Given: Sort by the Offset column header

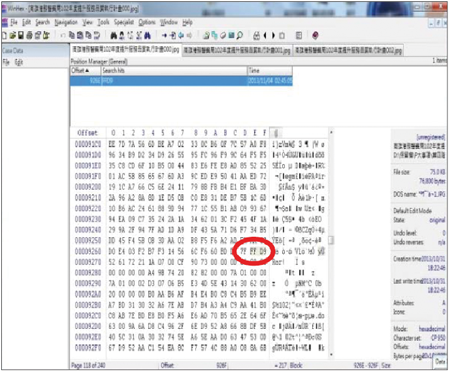Looking at the screenshot, I should (85, 70).
